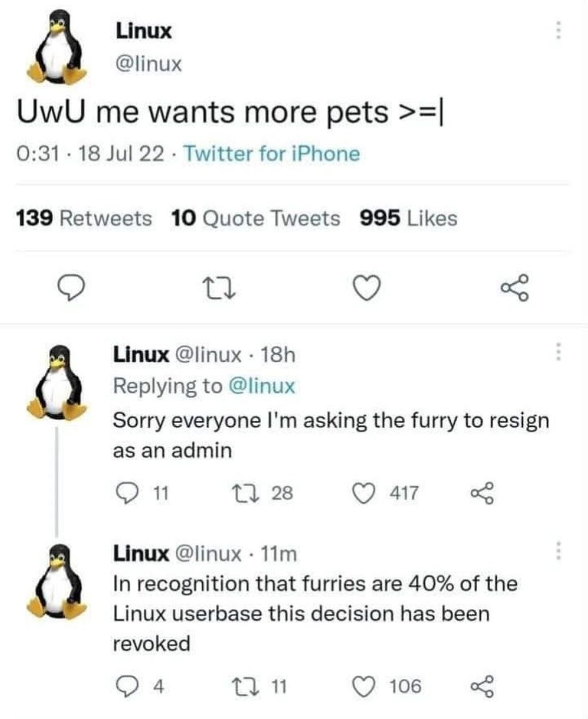
Task: Share the "decision has been revoked" tweet
Action: [x=482, y=686]
